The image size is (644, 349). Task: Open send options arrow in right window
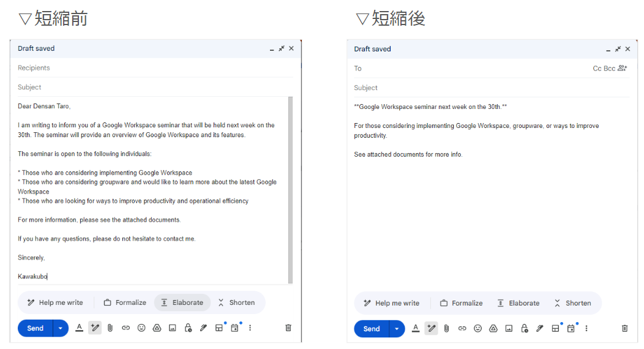[x=397, y=329]
